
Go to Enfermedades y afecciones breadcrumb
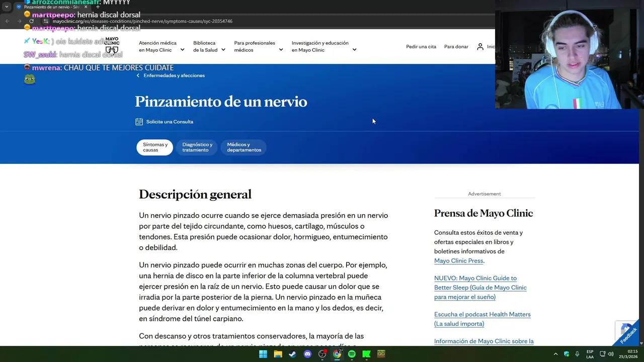[x=174, y=75]
